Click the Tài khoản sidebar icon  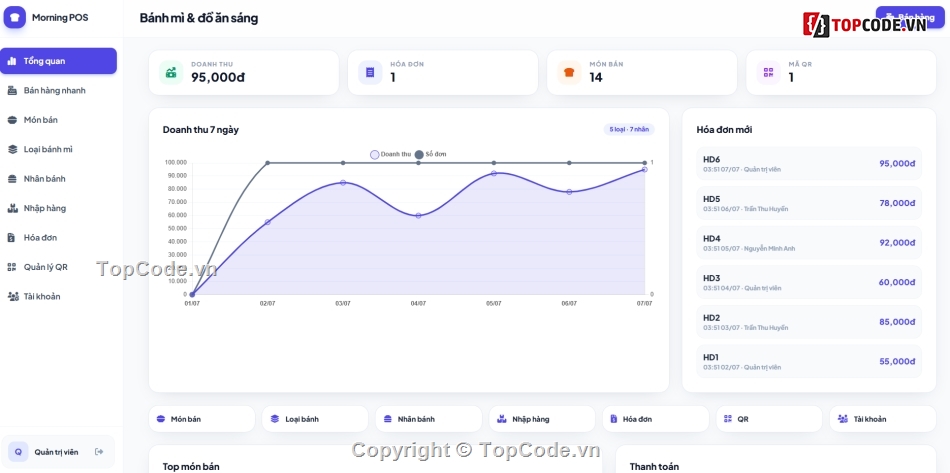pos(12,296)
